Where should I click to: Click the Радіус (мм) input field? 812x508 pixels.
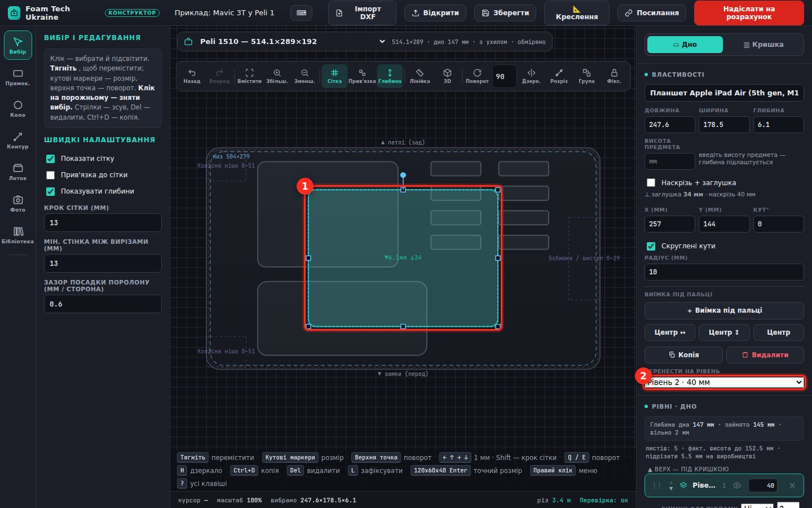click(724, 272)
